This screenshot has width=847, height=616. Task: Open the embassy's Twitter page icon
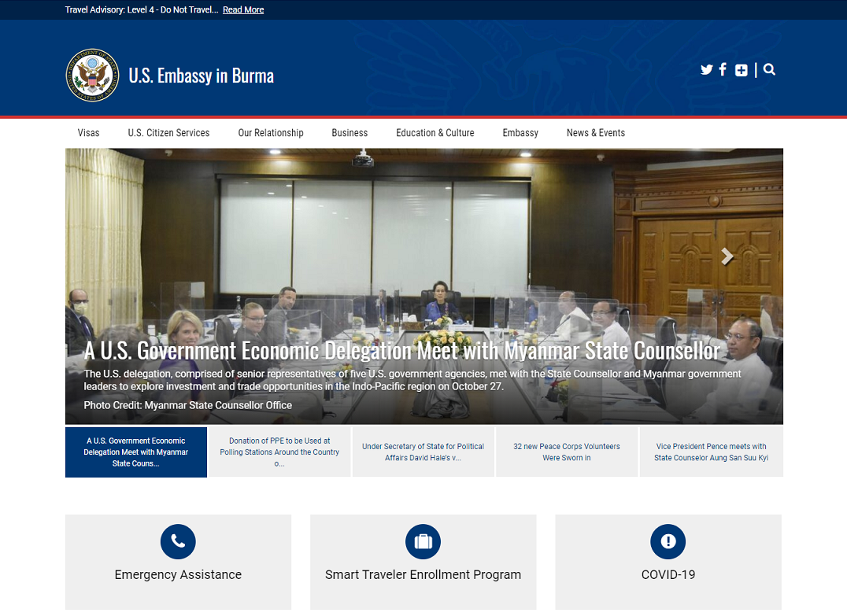[x=706, y=70]
